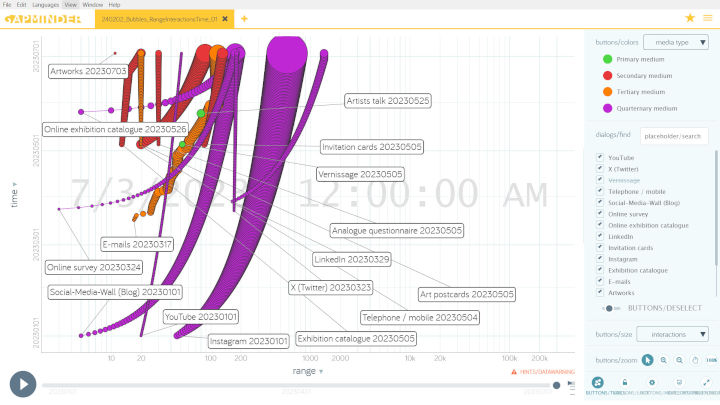Image resolution: width=720 pixels, height=405 pixels.
Task: Open the time y-axis dropdown
Action: tap(14, 195)
